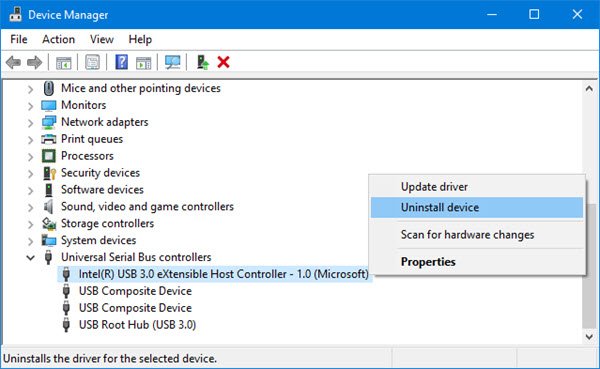
Task: Expand the Processors category
Action: pos(30,157)
